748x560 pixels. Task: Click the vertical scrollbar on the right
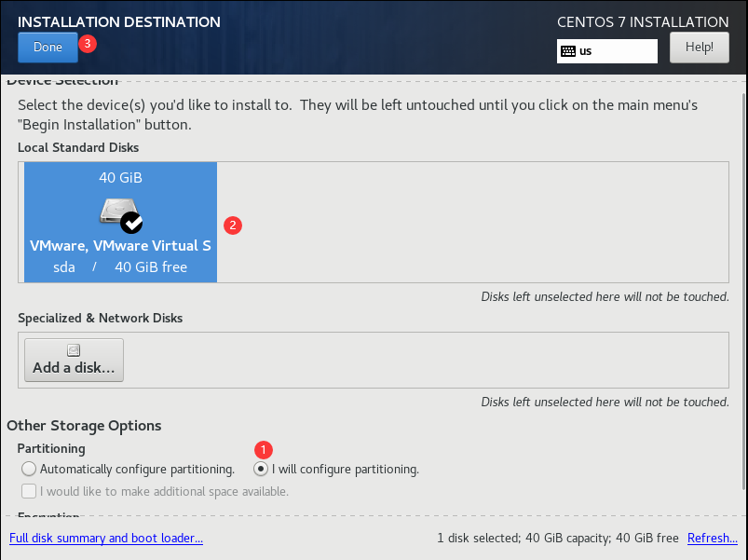click(742, 291)
